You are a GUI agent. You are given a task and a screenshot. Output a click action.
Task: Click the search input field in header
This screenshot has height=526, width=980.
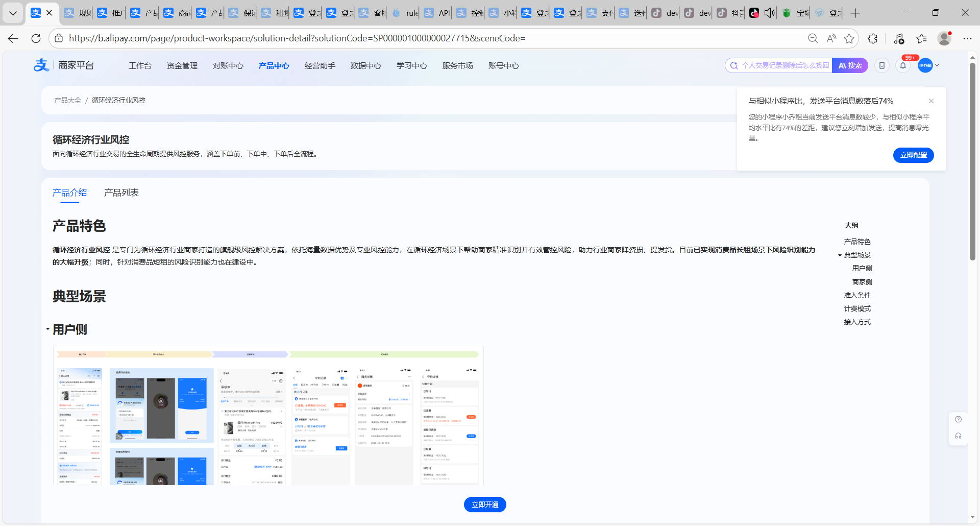(783, 65)
